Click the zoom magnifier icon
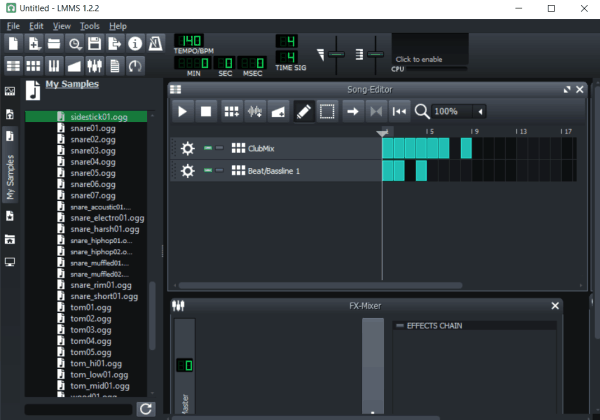The height and width of the screenshot is (420, 600). [422, 112]
